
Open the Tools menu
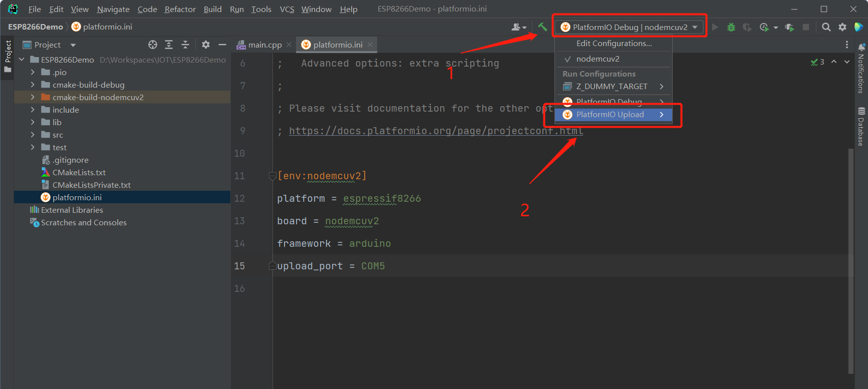click(261, 9)
